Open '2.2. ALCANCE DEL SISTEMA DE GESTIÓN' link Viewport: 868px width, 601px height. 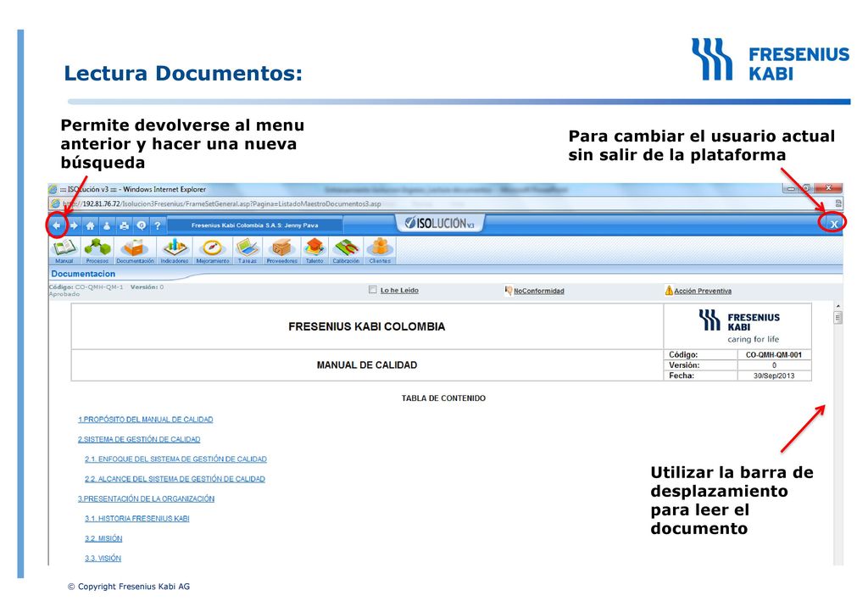point(175,479)
